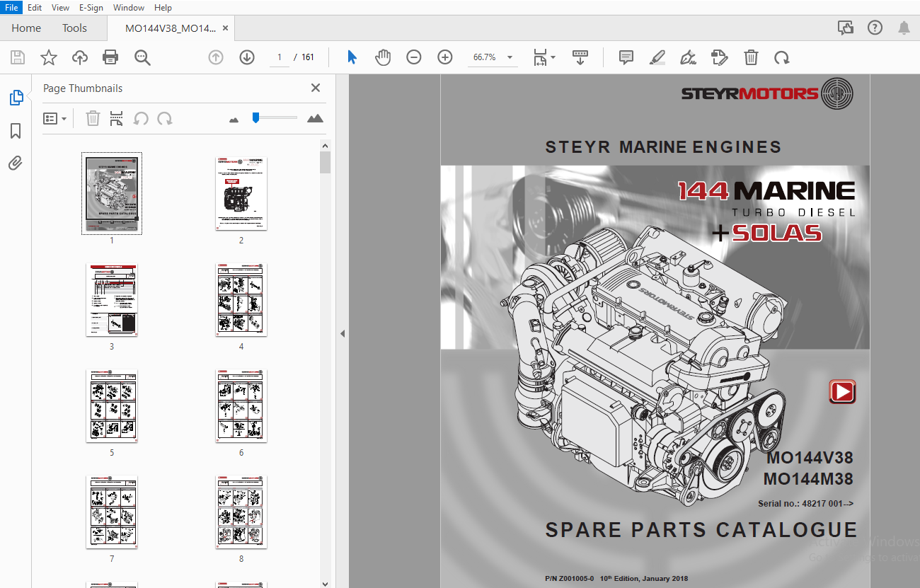This screenshot has width=920, height=588.
Task: Open the E-Sign menu
Action: [91, 8]
